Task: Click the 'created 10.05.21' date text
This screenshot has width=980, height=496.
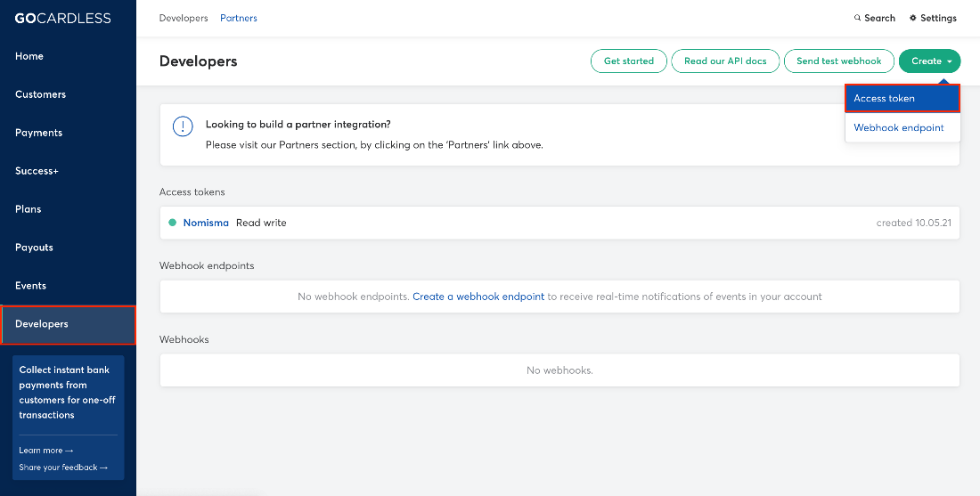Action: click(914, 223)
